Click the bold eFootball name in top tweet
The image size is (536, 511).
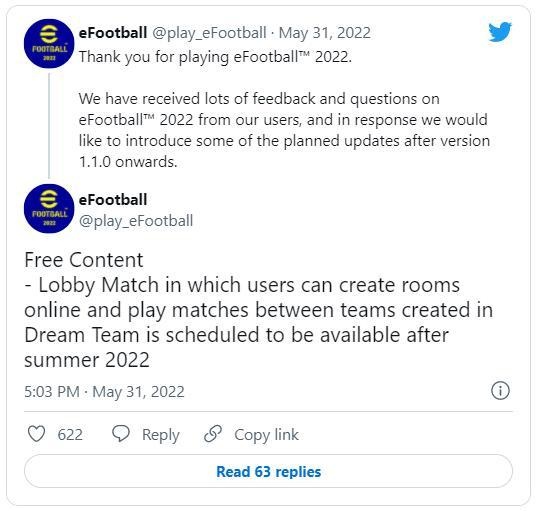pyautogui.click(x=113, y=33)
